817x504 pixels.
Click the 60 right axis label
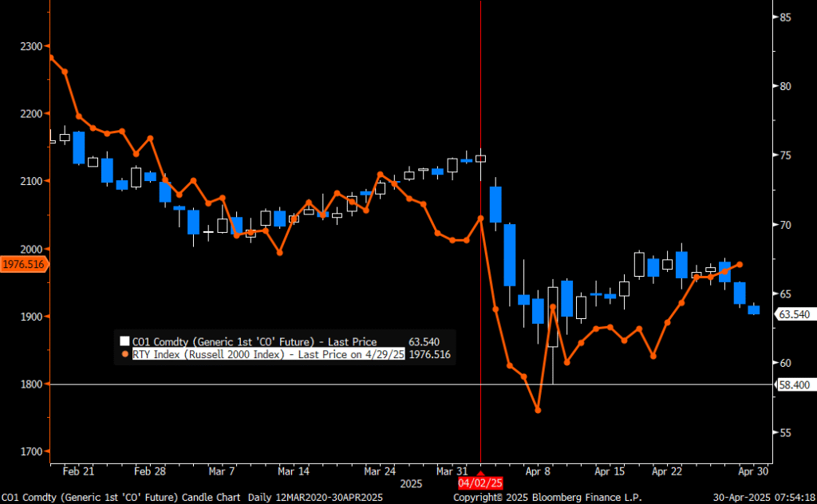785,363
